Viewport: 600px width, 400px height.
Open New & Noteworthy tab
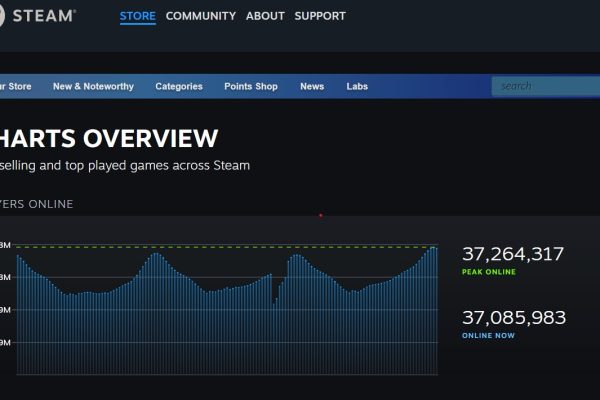point(93,87)
